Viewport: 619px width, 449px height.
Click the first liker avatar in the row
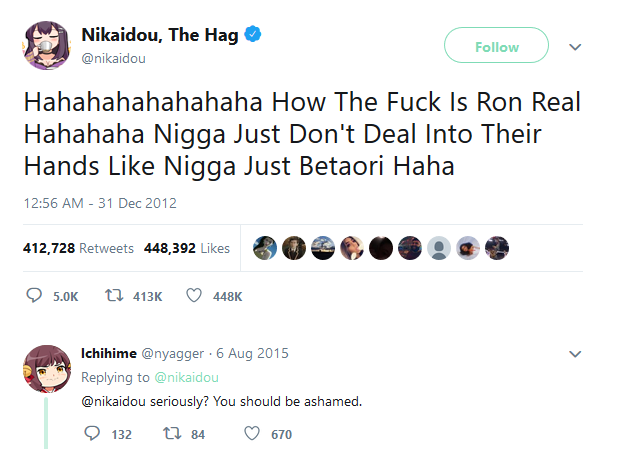click(x=265, y=248)
